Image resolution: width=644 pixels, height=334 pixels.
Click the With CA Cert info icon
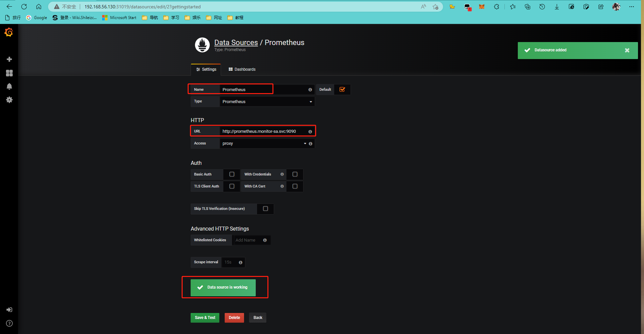[282, 186]
